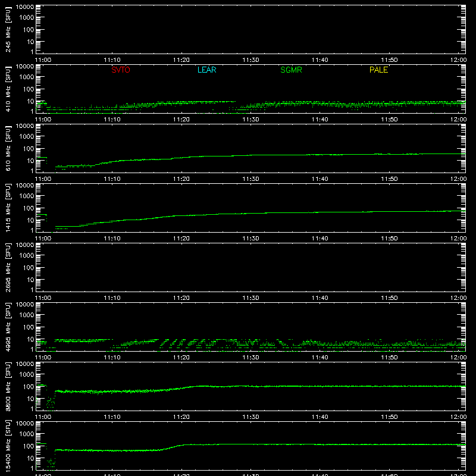Select the 610 MHz [SFU] axis label
476x476 pixels.
tap(8, 149)
